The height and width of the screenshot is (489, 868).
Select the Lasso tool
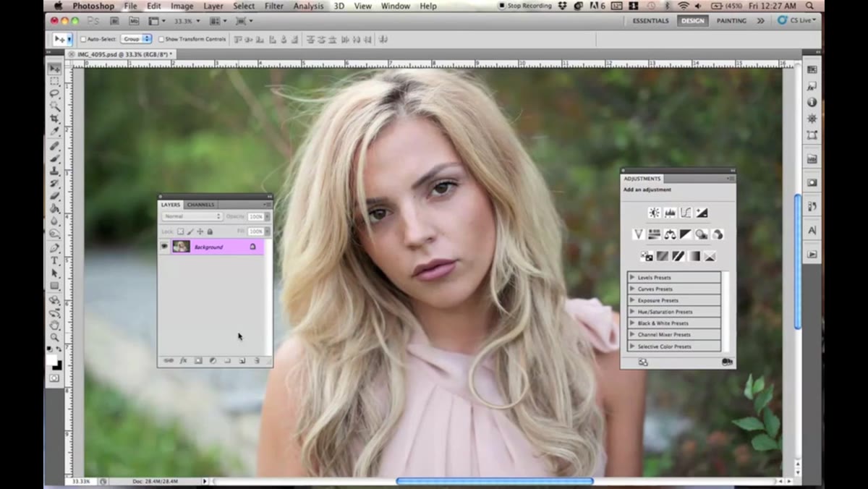pyautogui.click(x=54, y=93)
